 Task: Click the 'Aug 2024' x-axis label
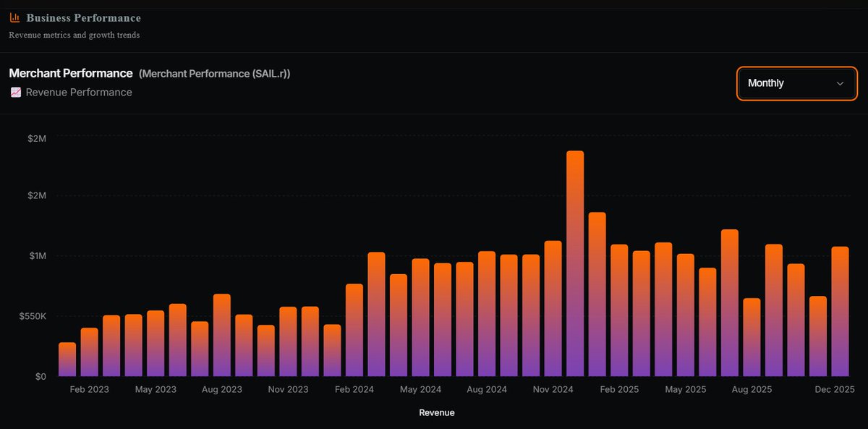(487, 390)
